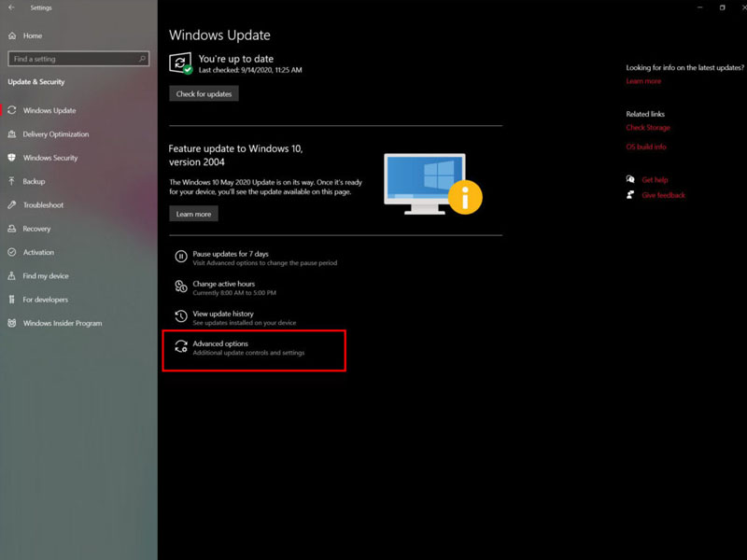Click the Windows Insider Program icon
This screenshot has width=747, height=560.
pyautogui.click(x=12, y=323)
